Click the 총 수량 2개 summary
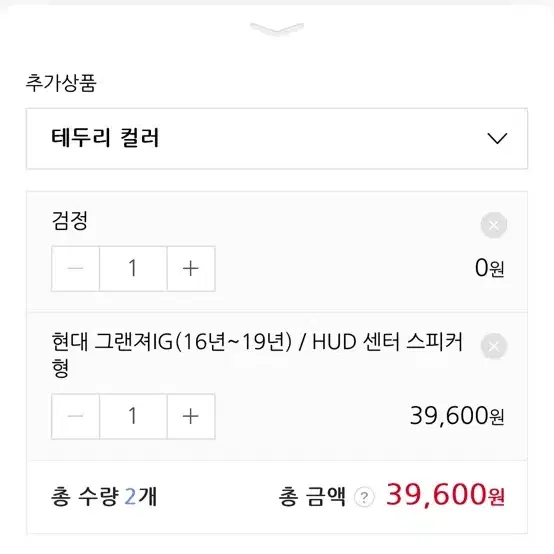The image size is (554, 554). click(x=104, y=496)
